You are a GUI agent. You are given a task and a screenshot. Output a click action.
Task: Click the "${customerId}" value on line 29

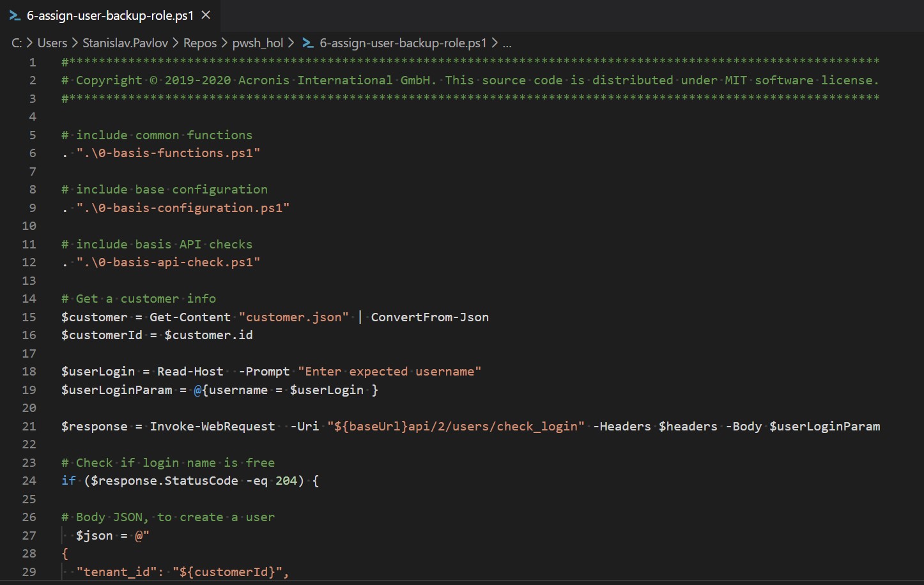click(227, 572)
